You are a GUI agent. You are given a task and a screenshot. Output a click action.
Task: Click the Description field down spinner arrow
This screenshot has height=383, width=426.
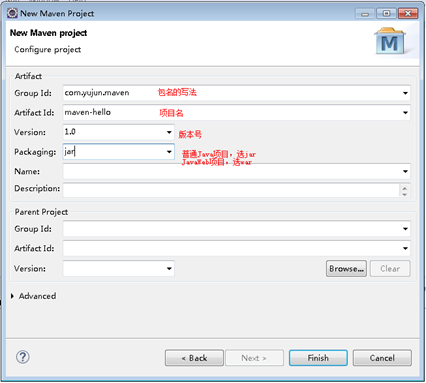[x=405, y=194]
